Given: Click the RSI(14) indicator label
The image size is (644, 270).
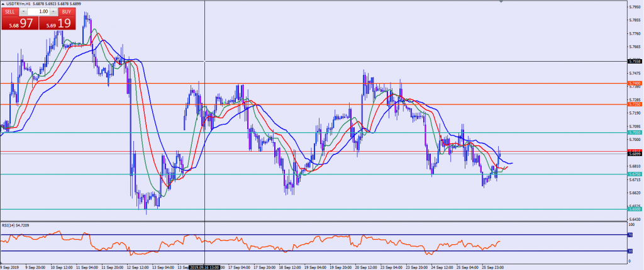Looking at the screenshot, I should click(x=16, y=225).
